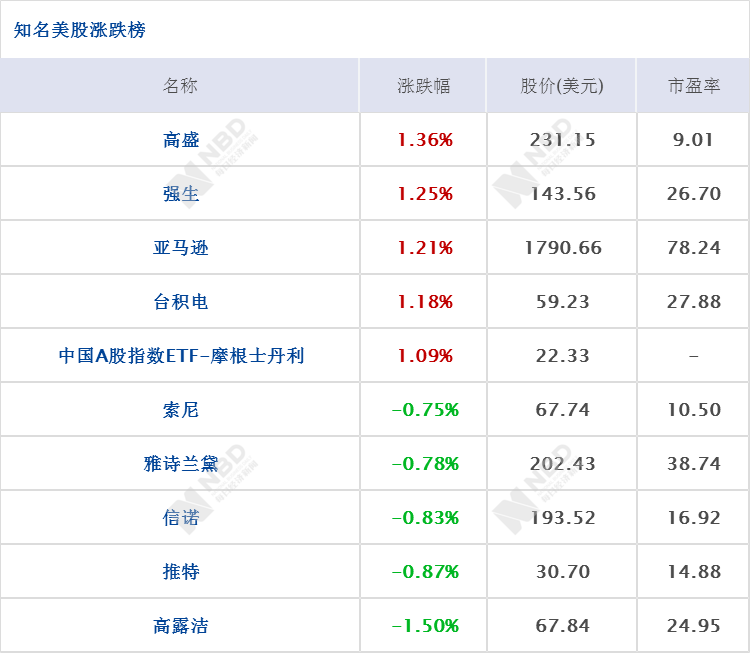The width and height of the screenshot is (750, 653).
Task: Select the 67.74 price cell
Action: (562, 410)
